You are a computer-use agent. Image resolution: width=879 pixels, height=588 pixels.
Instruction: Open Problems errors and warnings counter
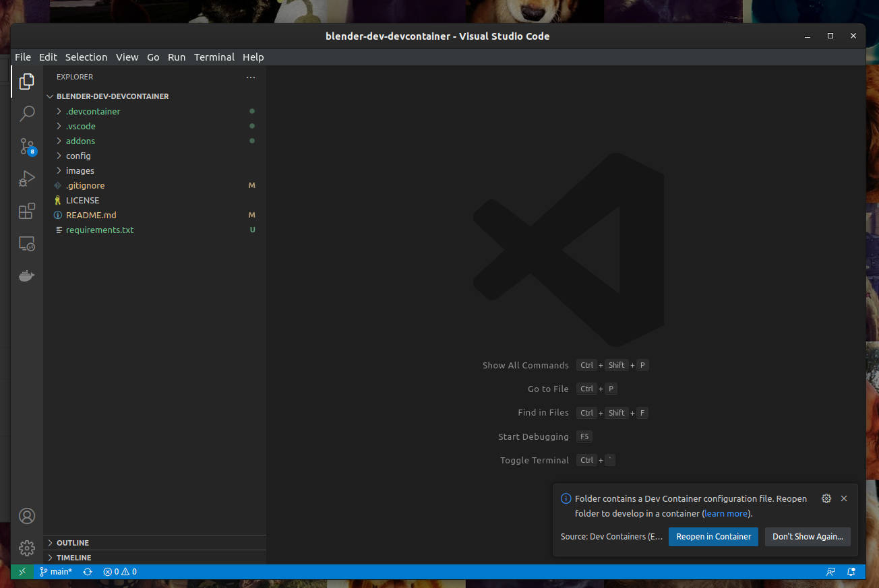click(x=120, y=572)
